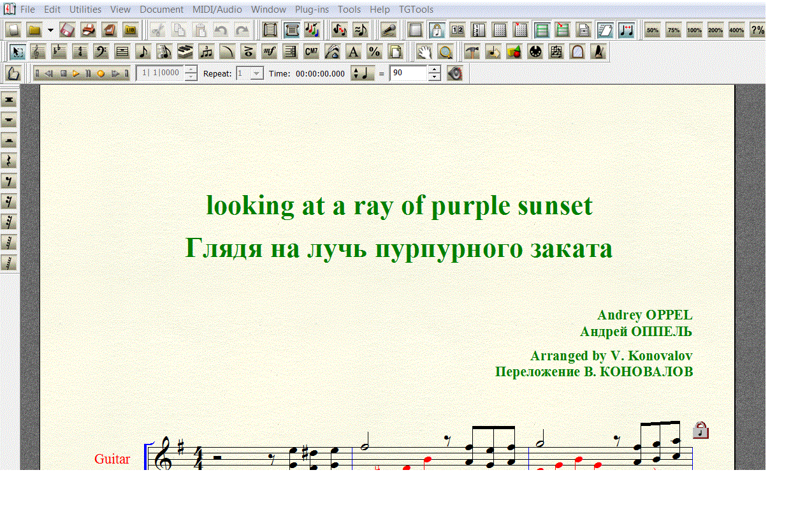This screenshot has width=812, height=521.
Task: Decrement the measure counter down arrow
Action: tap(191, 77)
